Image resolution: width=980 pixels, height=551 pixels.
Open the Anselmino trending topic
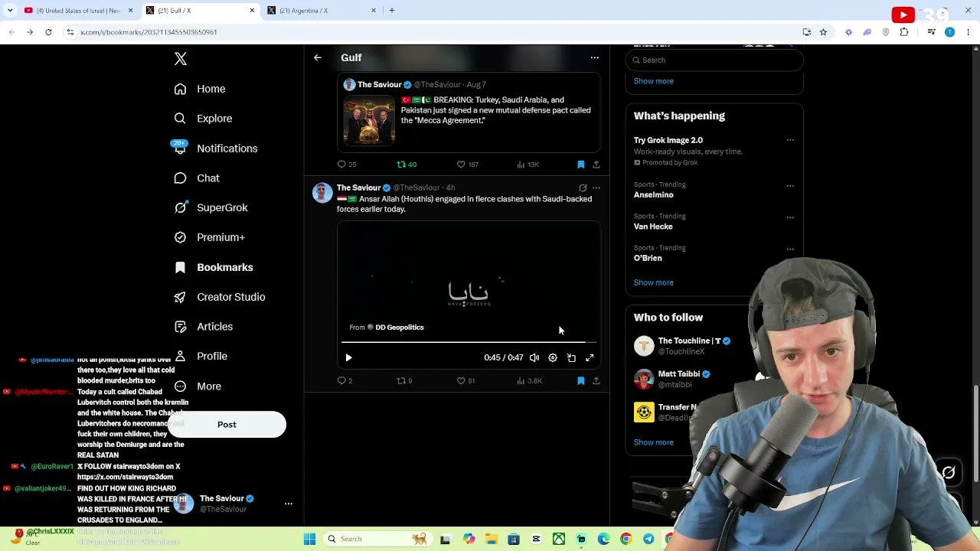(653, 195)
